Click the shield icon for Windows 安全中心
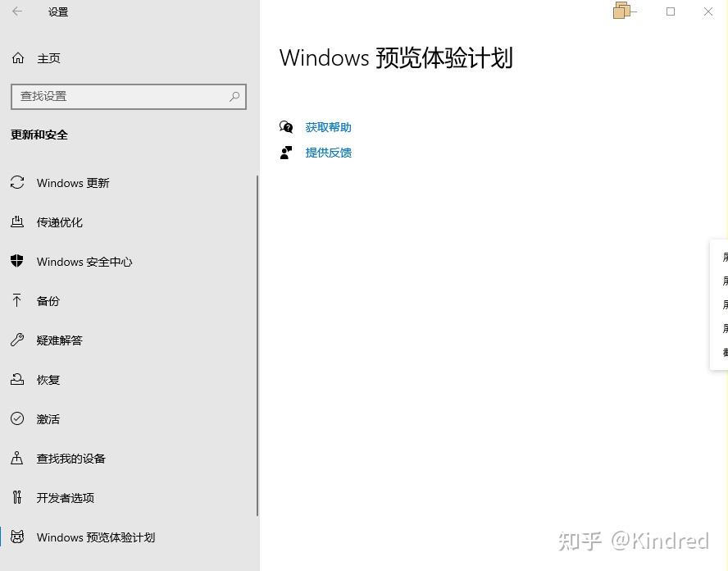728x571 pixels. (17, 261)
